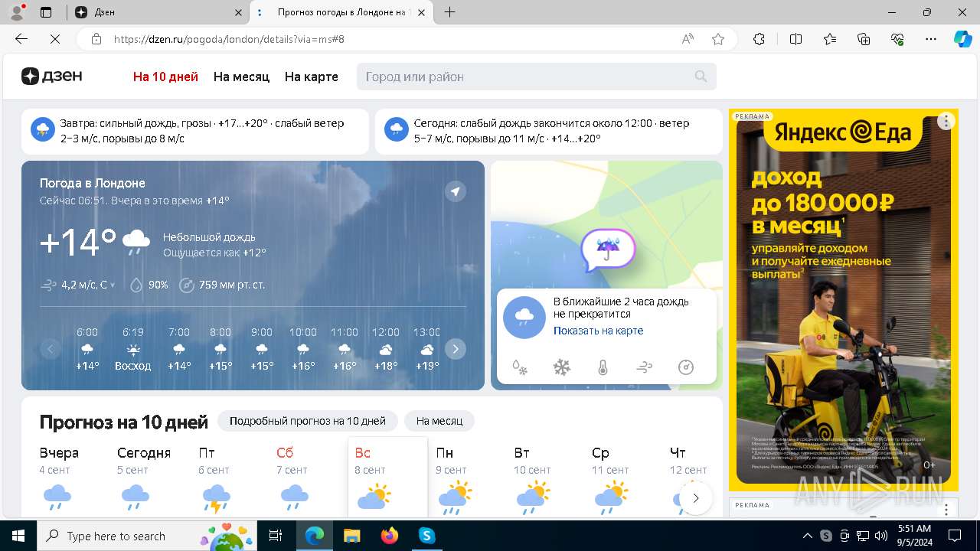Open the Windows Start menu
This screenshot has height=551, width=980.
click(18, 536)
